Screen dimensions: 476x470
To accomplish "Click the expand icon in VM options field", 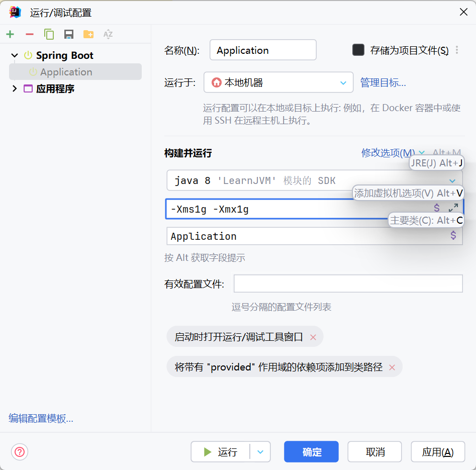I will click(x=453, y=208).
